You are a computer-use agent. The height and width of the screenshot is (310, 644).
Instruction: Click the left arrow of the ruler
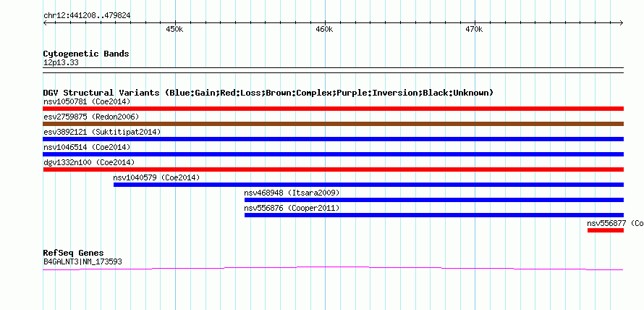45,22
